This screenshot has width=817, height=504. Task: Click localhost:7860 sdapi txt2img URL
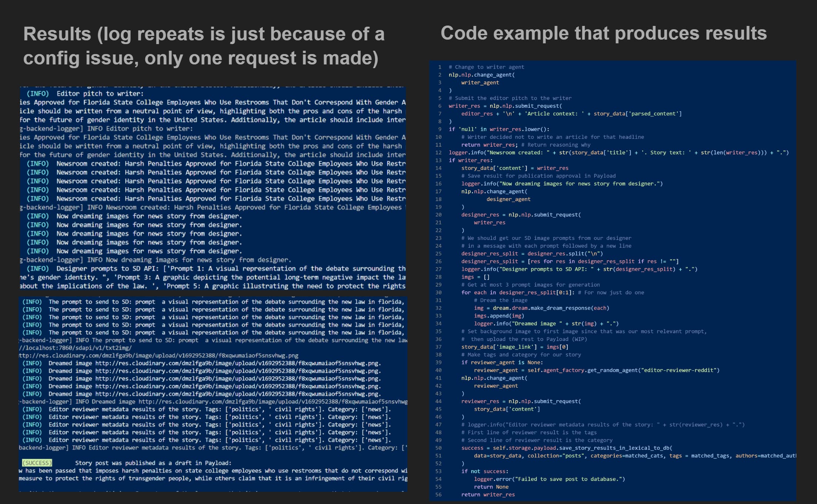tap(76, 348)
